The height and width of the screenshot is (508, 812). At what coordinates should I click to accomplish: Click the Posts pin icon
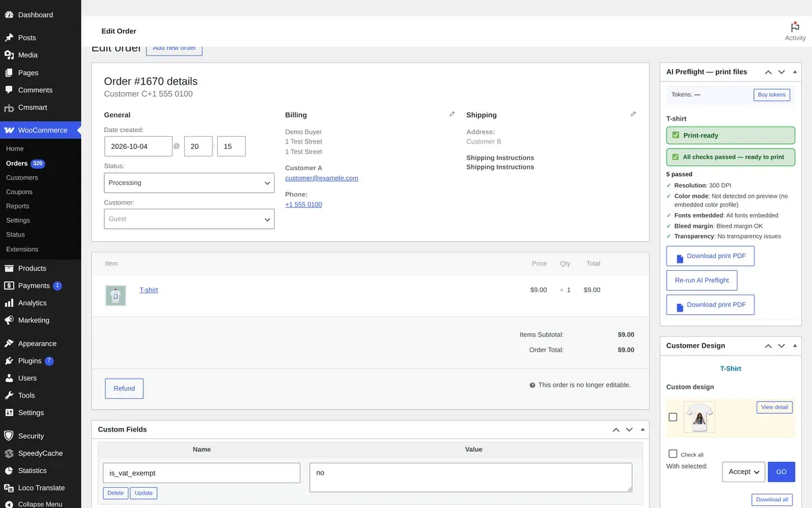tap(9, 37)
